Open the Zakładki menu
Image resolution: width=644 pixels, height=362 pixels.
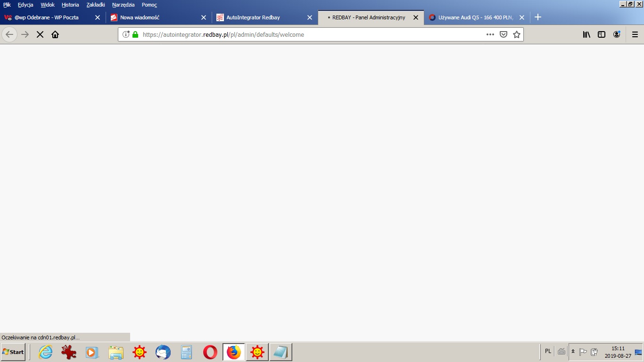click(96, 5)
